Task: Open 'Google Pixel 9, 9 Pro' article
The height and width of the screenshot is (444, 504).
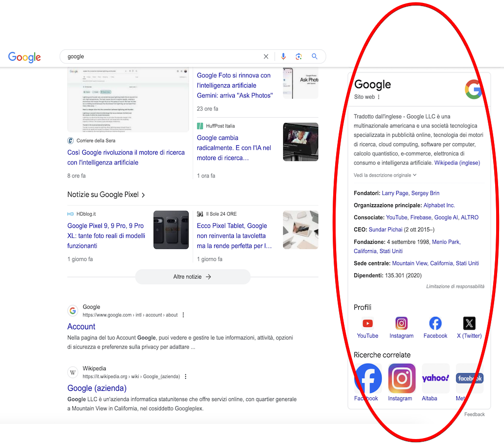Action: (106, 236)
